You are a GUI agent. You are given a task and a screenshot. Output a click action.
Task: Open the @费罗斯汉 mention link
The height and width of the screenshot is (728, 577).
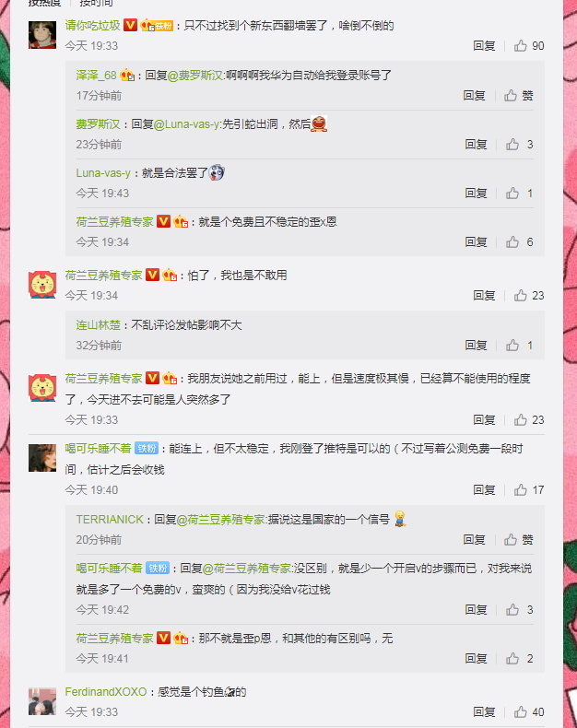click(x=195, y=76)
